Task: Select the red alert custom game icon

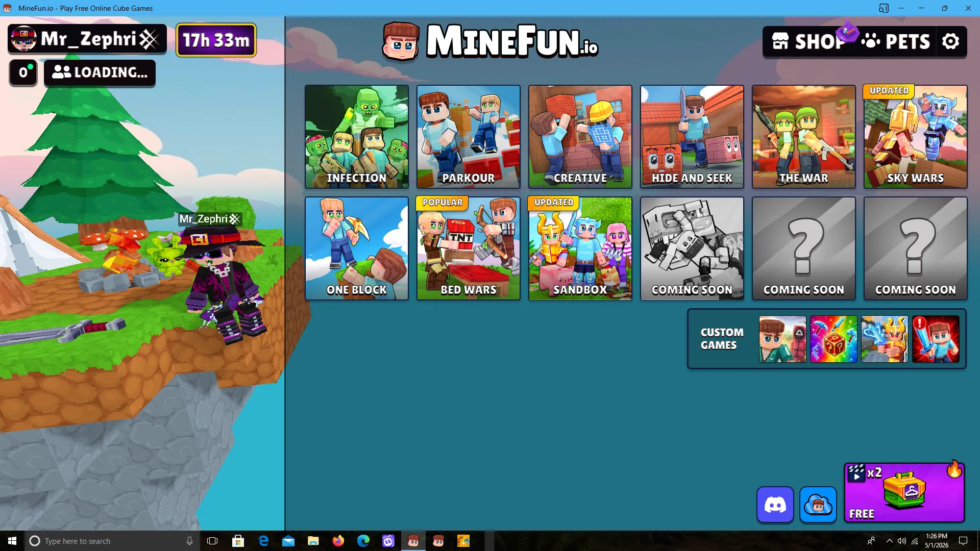Action: point(936,339)
